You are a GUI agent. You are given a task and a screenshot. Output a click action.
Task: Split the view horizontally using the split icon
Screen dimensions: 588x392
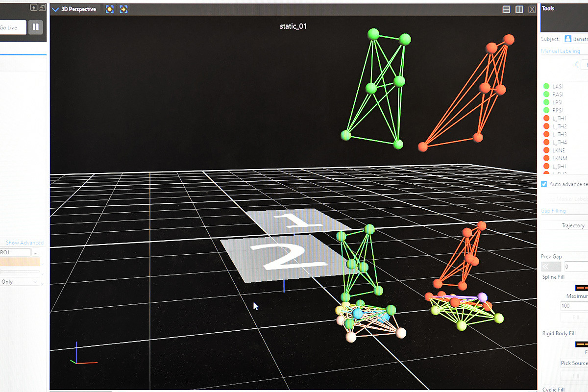pyautogui.click(x=507, y=9)
